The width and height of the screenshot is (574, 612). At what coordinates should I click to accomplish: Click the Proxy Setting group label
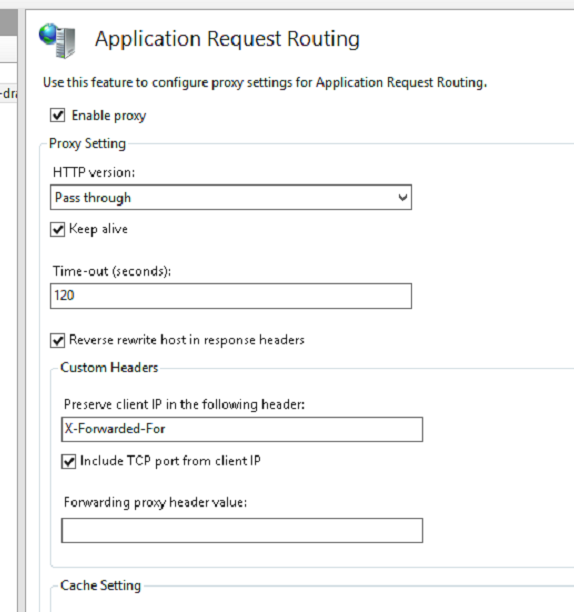(x=87, y=144)
